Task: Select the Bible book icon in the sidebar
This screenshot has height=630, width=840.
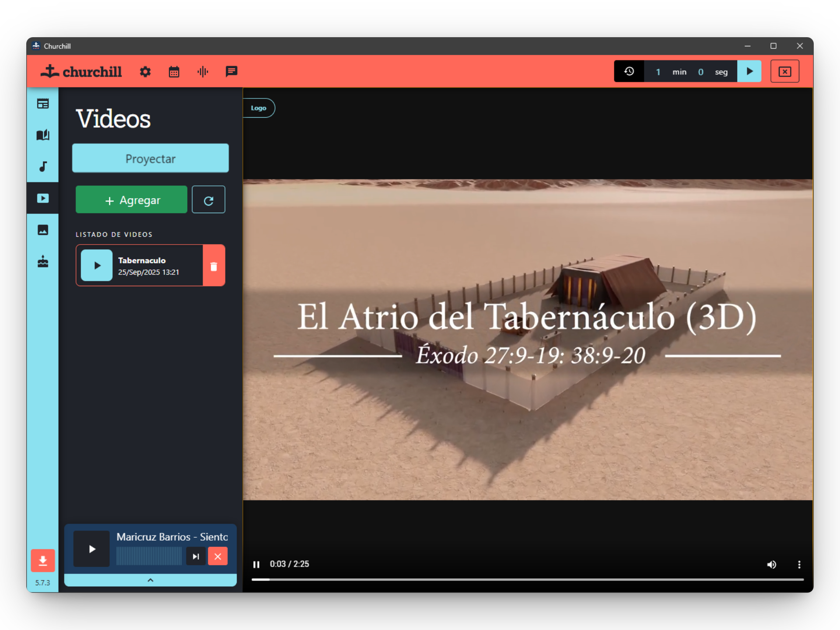Action: 42,135
